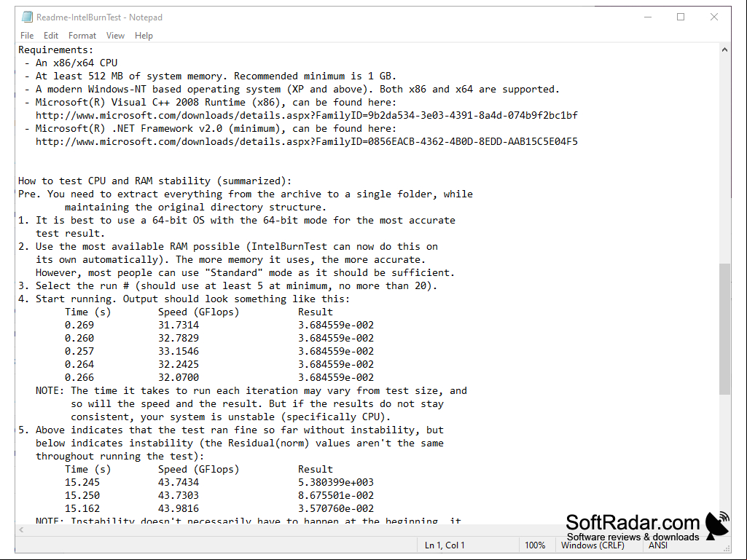
Task: Click the Notepad icon in the title bar
Action: (x=27, y=17)
